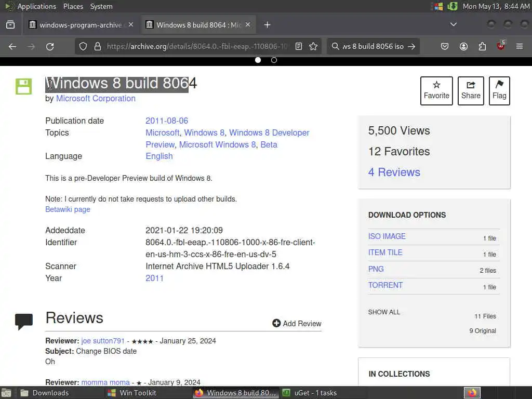Toggle reader view icon
The image size is (532, 399).
tap(299, 46)
